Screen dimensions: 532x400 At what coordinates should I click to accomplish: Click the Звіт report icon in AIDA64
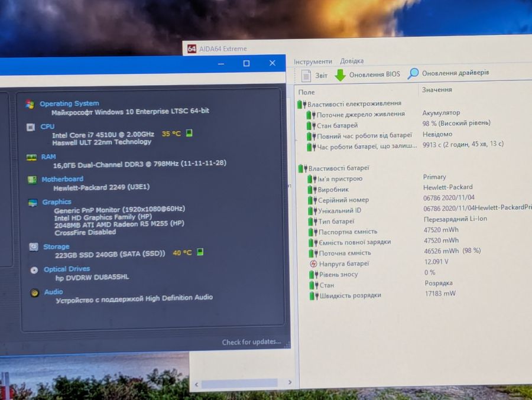click(x=306, y=75)
